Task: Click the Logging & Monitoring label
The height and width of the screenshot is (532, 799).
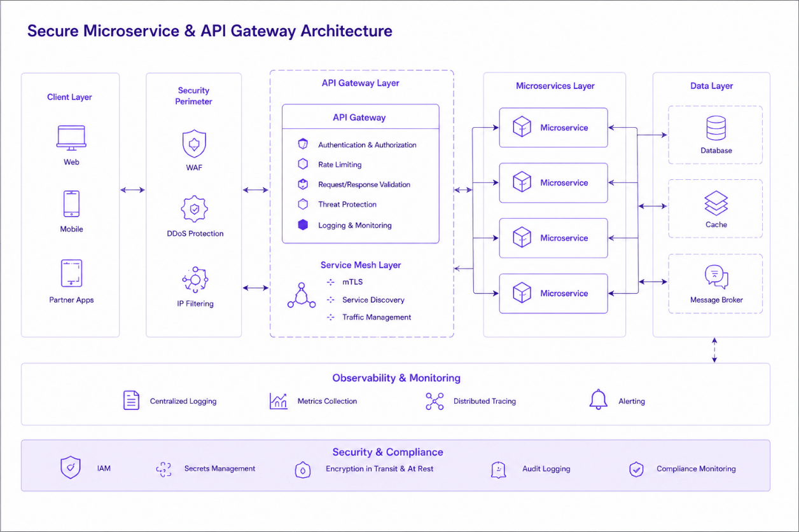Action: pos(355,226)
